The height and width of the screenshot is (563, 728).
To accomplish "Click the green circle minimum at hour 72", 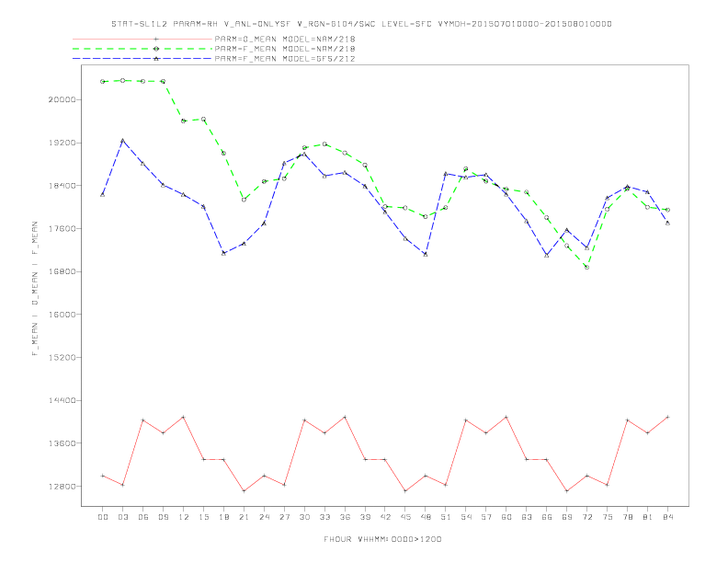I will click(x=586, y=268).
